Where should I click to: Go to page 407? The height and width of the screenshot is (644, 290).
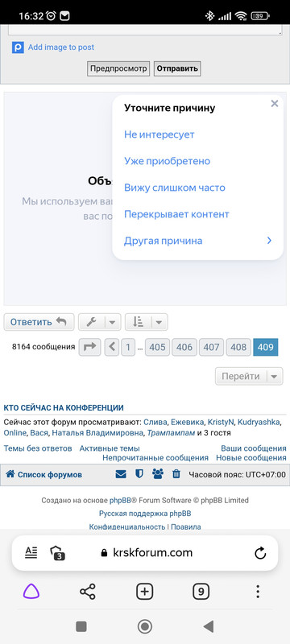tap(212, 347)
